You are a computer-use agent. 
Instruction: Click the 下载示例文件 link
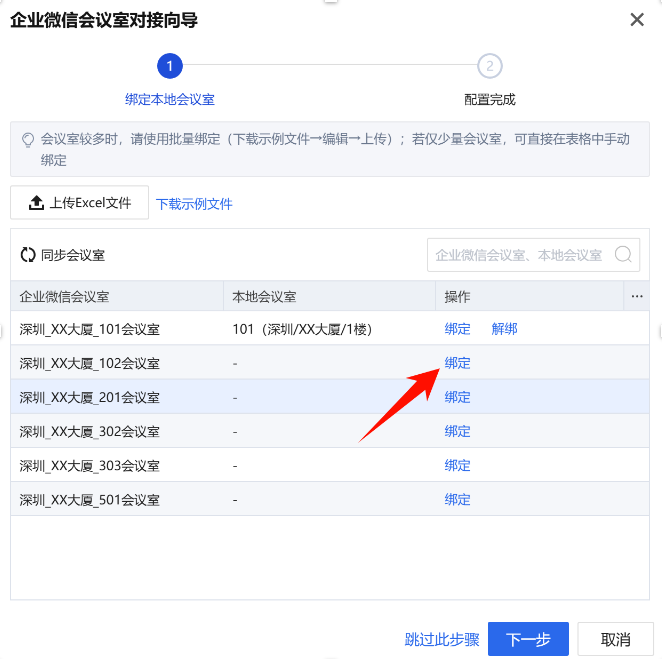(194, 204)
